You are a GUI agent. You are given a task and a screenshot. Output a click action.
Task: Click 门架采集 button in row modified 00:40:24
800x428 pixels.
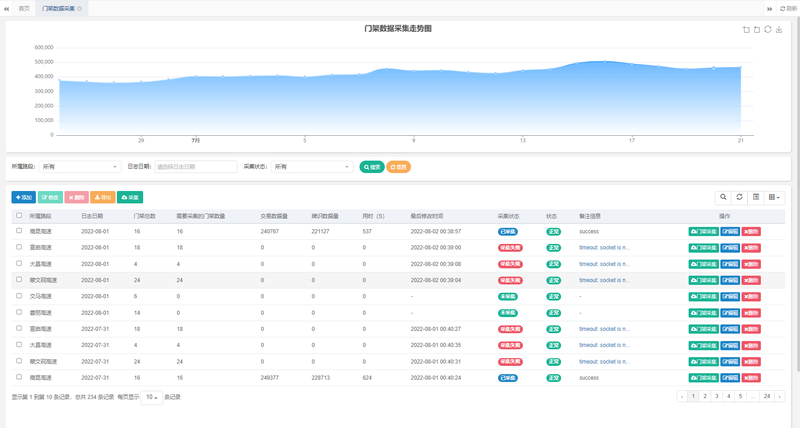703,378
